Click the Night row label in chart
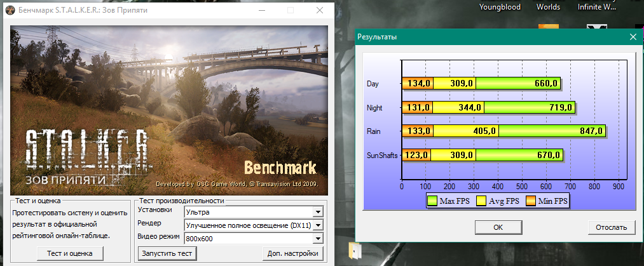 (x=374, y=108)
